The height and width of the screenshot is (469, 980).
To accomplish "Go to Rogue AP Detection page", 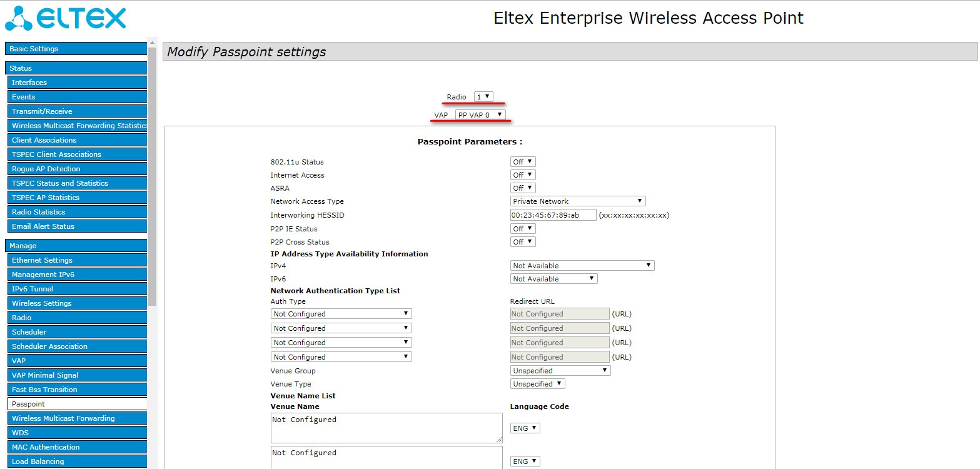I will pyautogui.click(x=77, y=169).
